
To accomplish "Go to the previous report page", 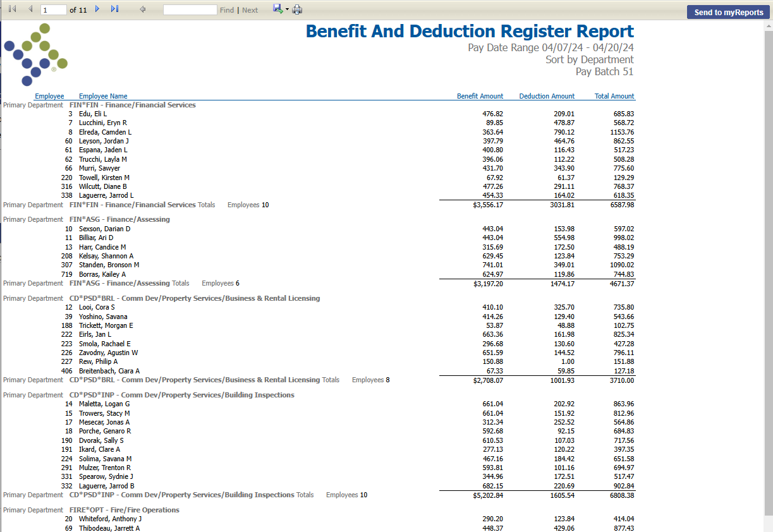I will (x=30, y=9).
